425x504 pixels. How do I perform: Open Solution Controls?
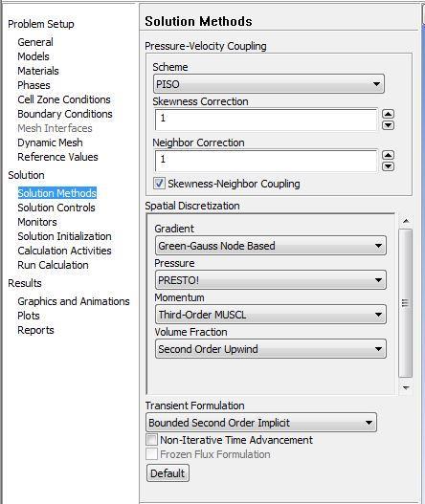pyautogui.click(x=56, y=208)
